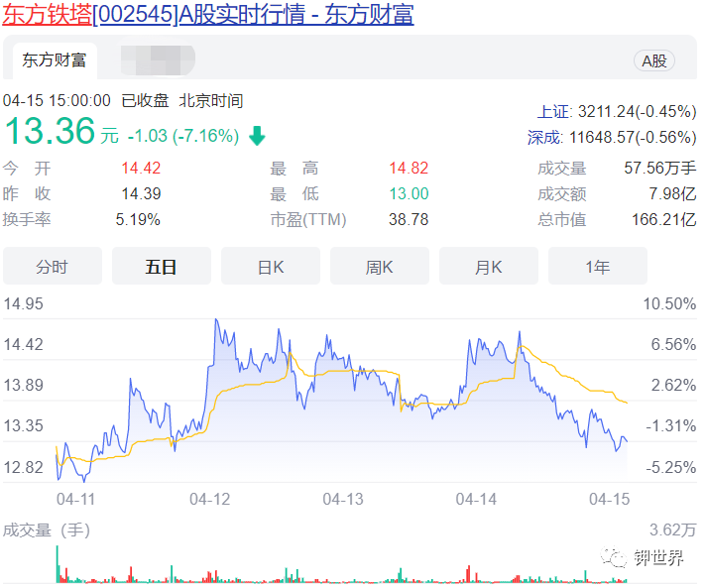Click the 昨收 value 14.39
This screenshot has width=706, height=588.
pyautogui.click(x=141, y=194)
